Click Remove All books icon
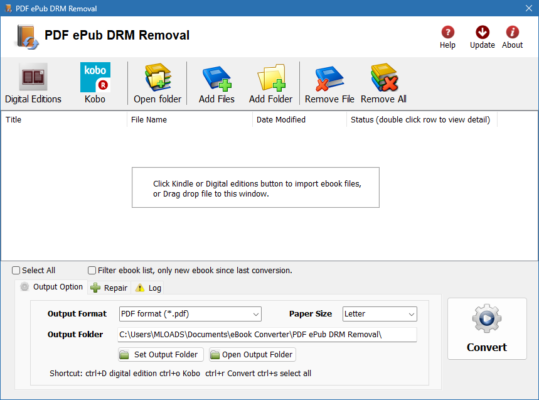This screenshot has height=400, width=539. 384,83
